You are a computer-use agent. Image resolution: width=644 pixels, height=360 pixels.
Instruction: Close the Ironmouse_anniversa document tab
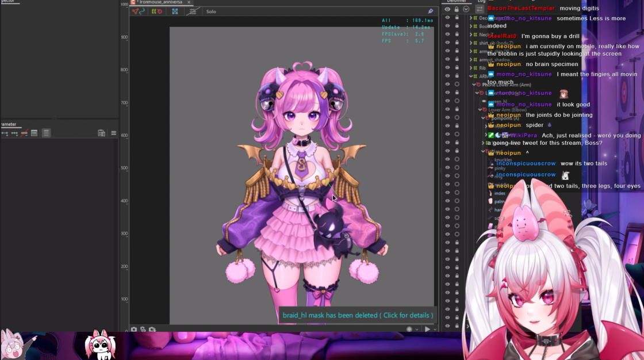click(189, 2)
